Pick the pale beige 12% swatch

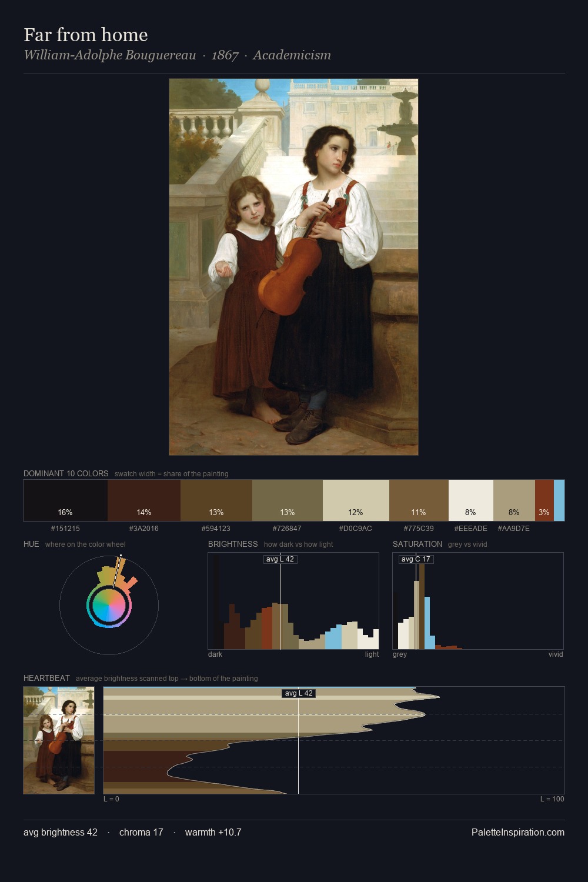(356, 500)
